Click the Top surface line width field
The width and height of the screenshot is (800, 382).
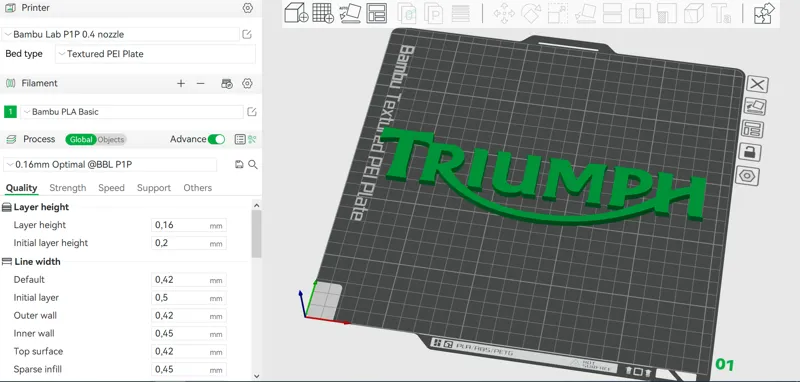pyautogui.click(x=189, y=351)
